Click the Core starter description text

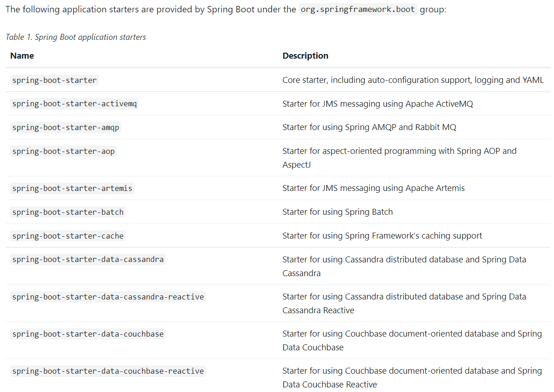click(x=413, y=80)
